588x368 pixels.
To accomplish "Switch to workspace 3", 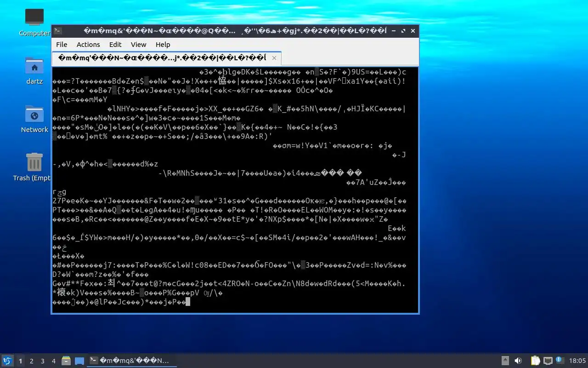I will 43,361.
